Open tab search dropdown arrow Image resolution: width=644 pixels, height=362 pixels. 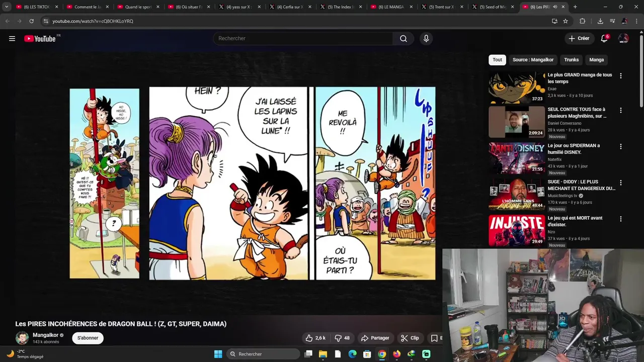coord(7,7)
